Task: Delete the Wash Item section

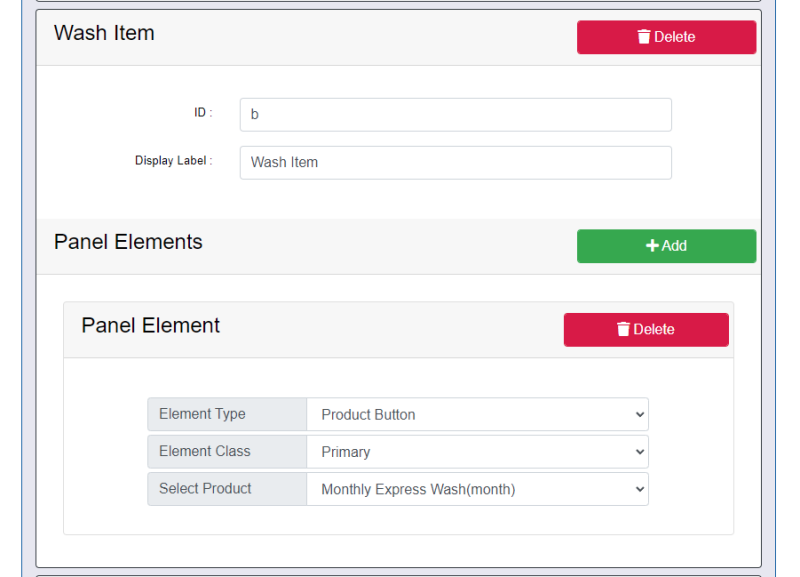Action: point(666,37)
